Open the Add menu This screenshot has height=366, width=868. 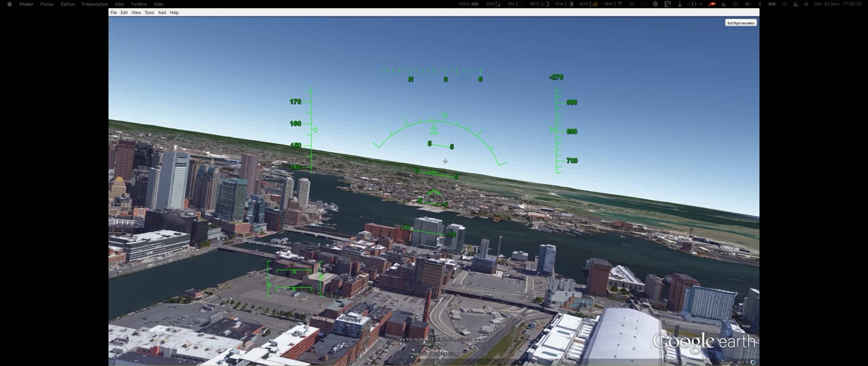(x=162, y=13)
